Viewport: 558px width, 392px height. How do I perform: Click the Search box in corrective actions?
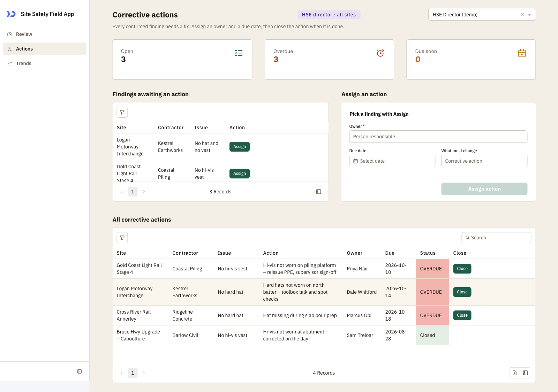pos(496,238)
